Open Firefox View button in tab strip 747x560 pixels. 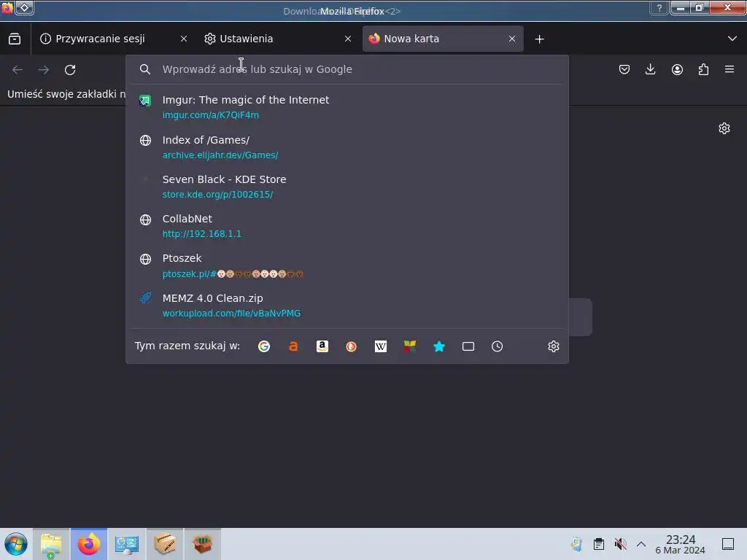(x=15, y=39)
